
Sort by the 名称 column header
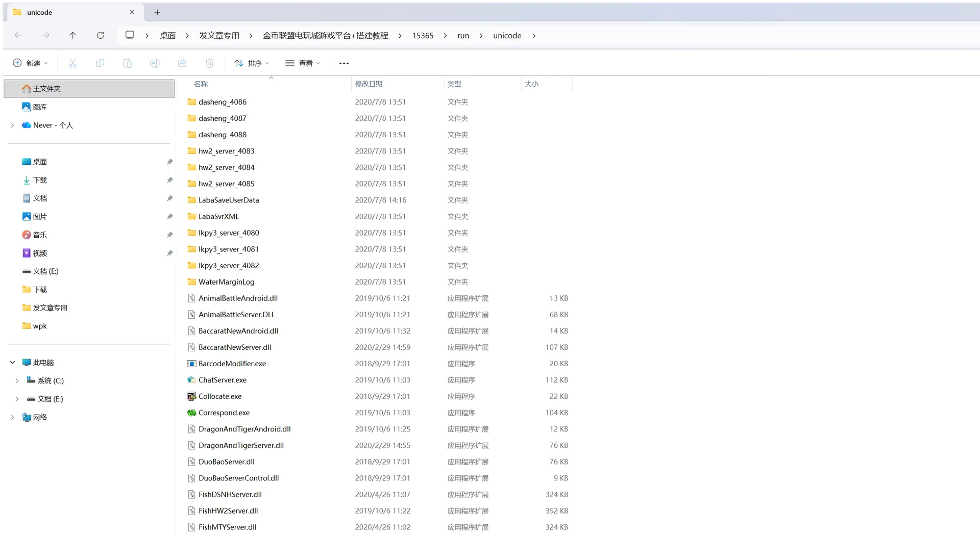click(201, 84)
